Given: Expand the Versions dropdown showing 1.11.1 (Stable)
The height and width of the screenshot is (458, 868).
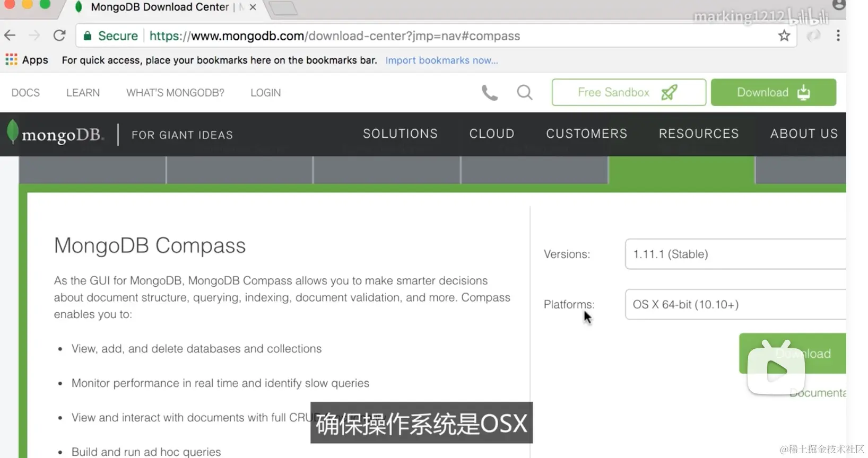Looking at the screenshot, I should pos(735,254).
